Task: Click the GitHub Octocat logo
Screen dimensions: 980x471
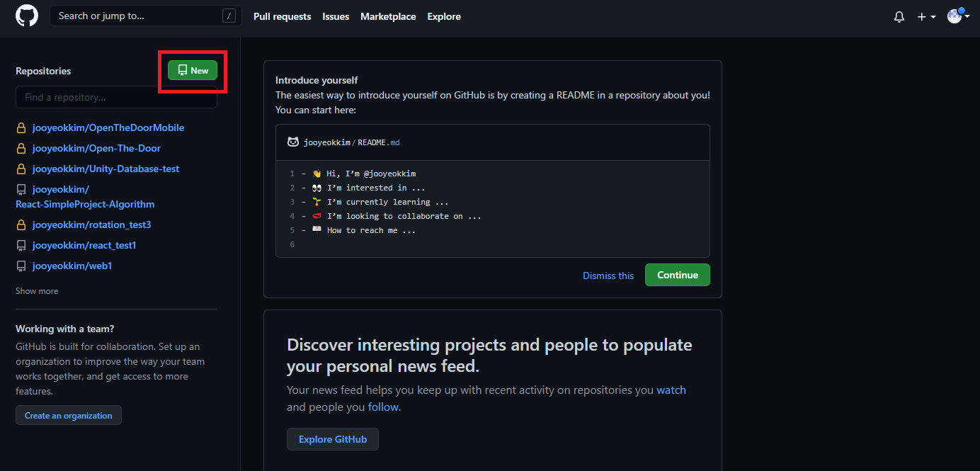Action: click(27, 16)
